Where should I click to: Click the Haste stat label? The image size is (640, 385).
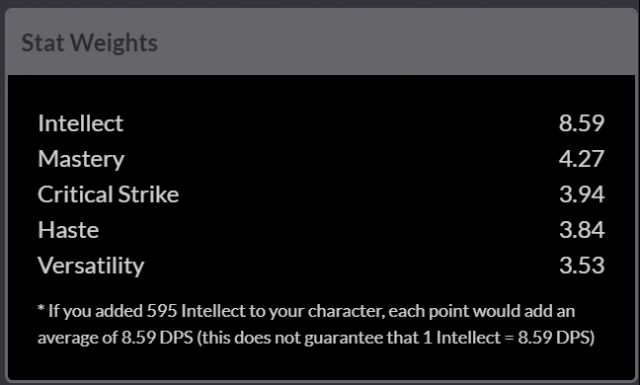(68, 230)
